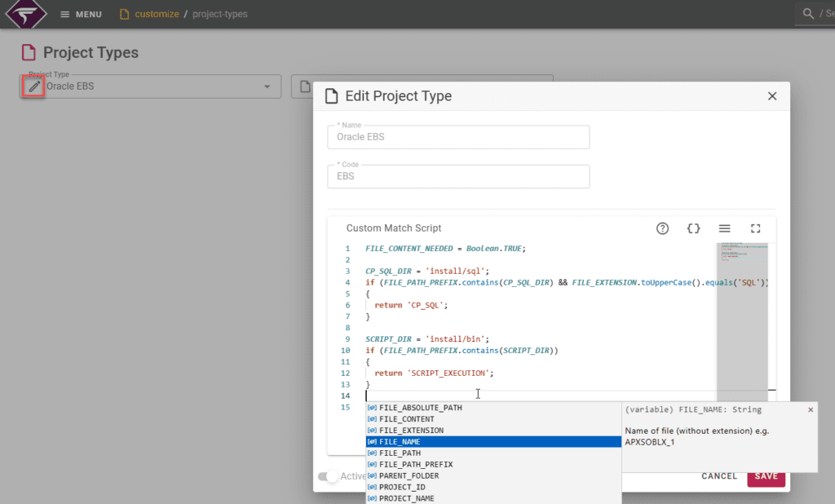Choose FILE_NAME suggestion
This screenshot has width=835, height=504.
point(493,442)
